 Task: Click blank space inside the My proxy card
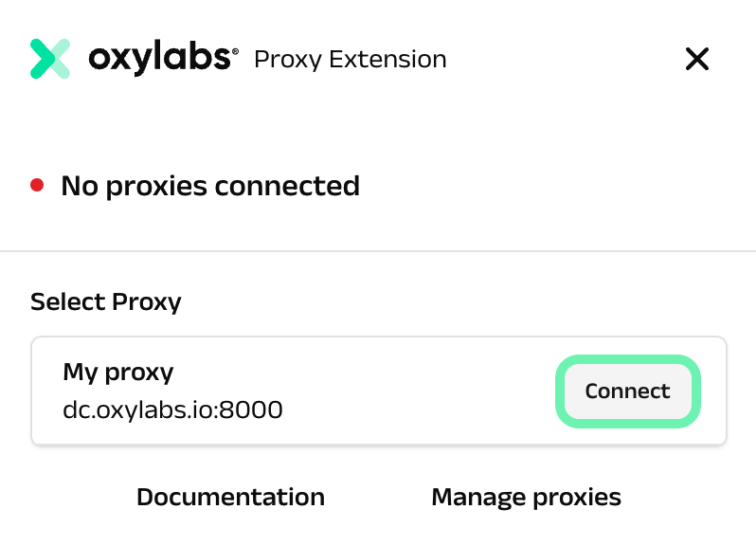[x=417, y=391]
